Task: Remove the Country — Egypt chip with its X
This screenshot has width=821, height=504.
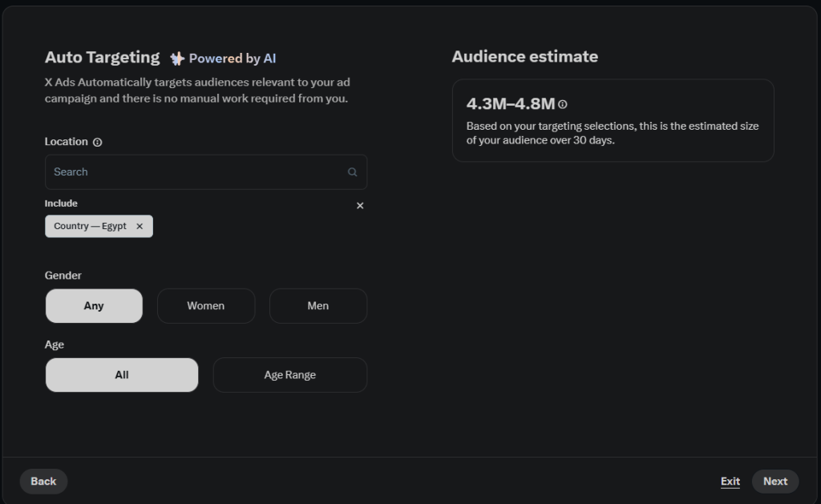Action: 140,226
